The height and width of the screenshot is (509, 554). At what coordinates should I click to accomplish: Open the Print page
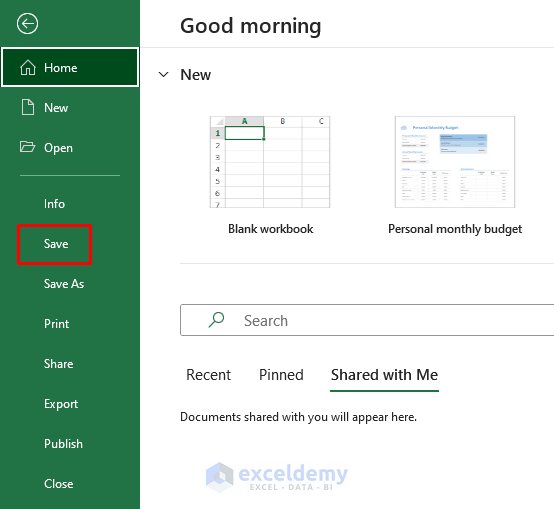(57, 324)
